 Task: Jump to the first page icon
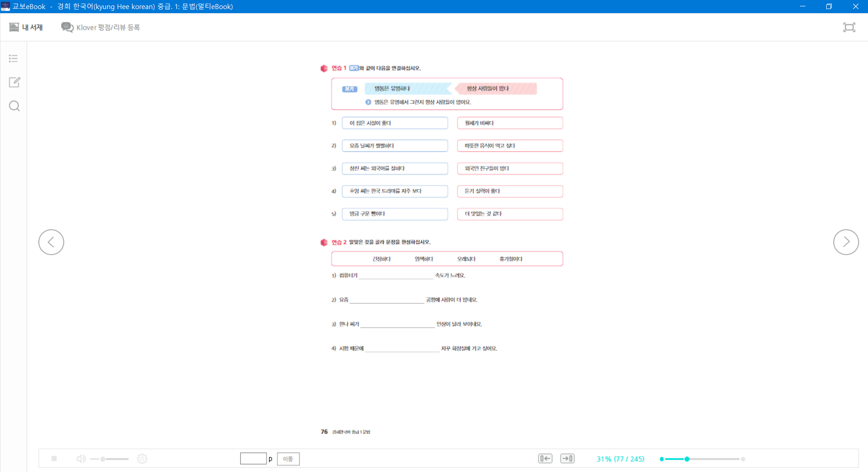[545, 459]
